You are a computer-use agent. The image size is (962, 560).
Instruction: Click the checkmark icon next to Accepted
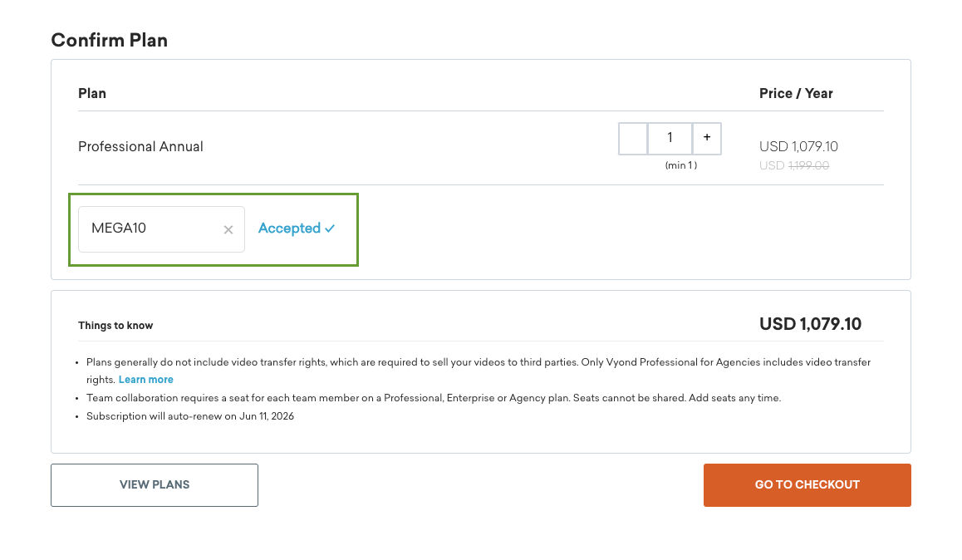pyautogui.click(x=330, y=228)
